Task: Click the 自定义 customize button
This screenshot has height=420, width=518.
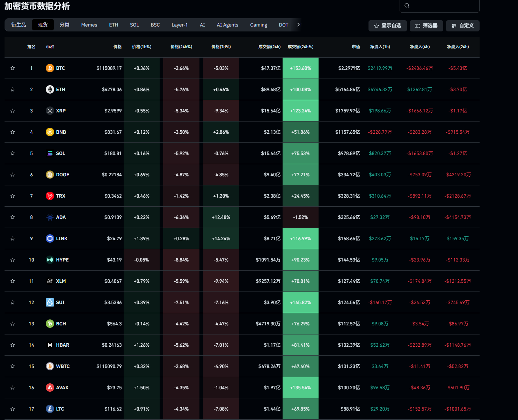Action: (463, 26)
